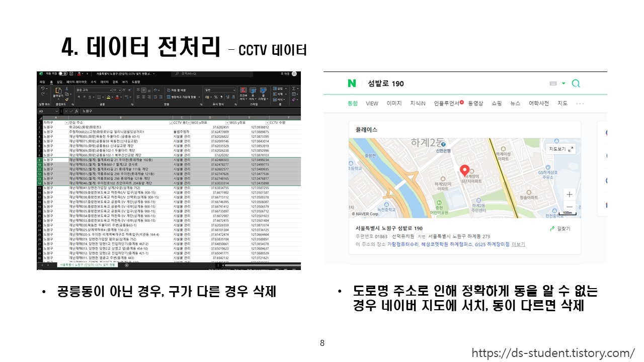Click the fill color bucket icon
The height and width of the screenshot is (362, 644).
109,97
